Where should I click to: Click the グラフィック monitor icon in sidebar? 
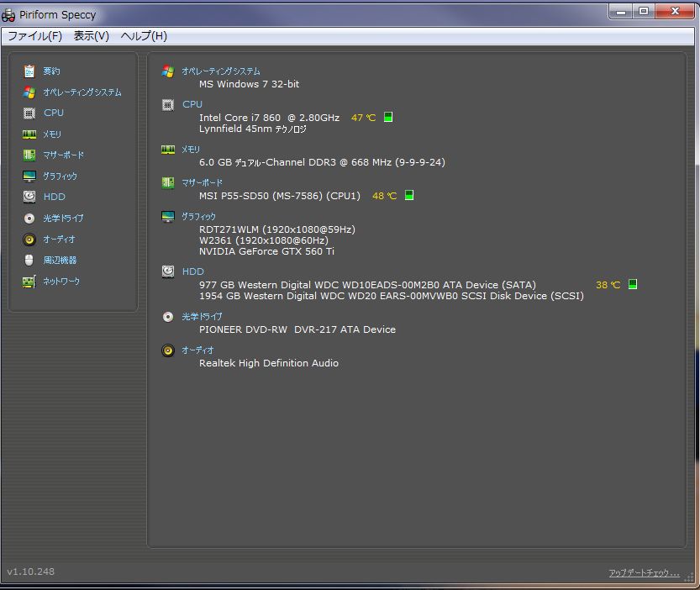(x=29, y=176)
